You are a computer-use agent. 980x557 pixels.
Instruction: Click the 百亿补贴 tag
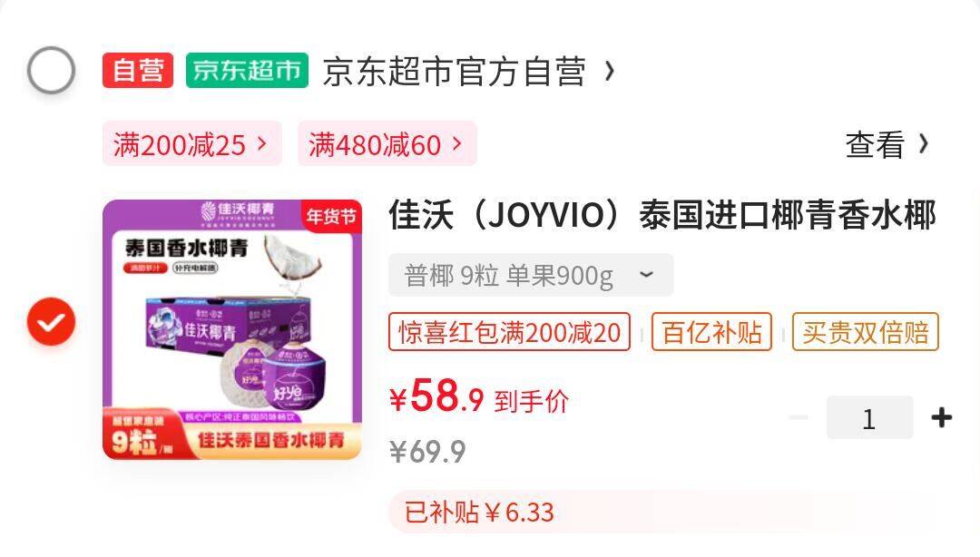(712, 331)
